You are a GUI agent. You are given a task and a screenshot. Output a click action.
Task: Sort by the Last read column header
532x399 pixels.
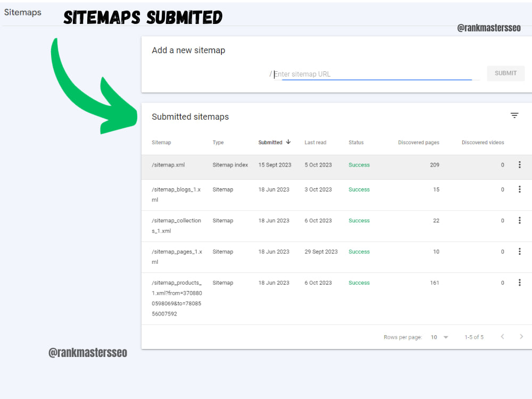(x=315, y=143)
